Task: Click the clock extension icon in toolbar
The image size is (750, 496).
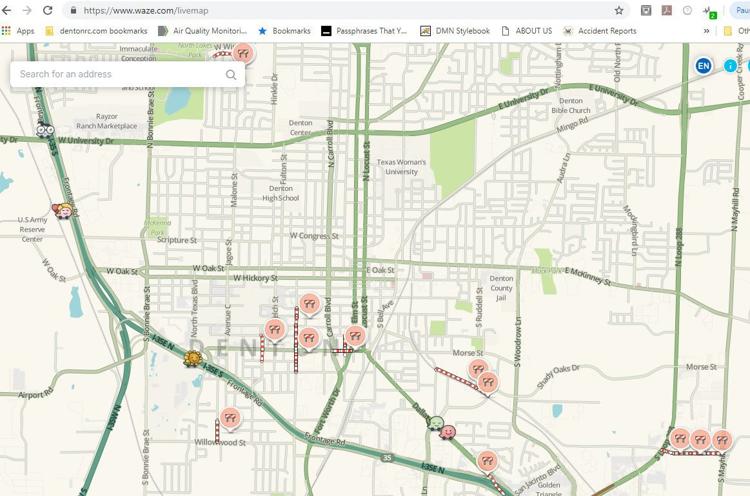Action: click(x=687, y=10)
